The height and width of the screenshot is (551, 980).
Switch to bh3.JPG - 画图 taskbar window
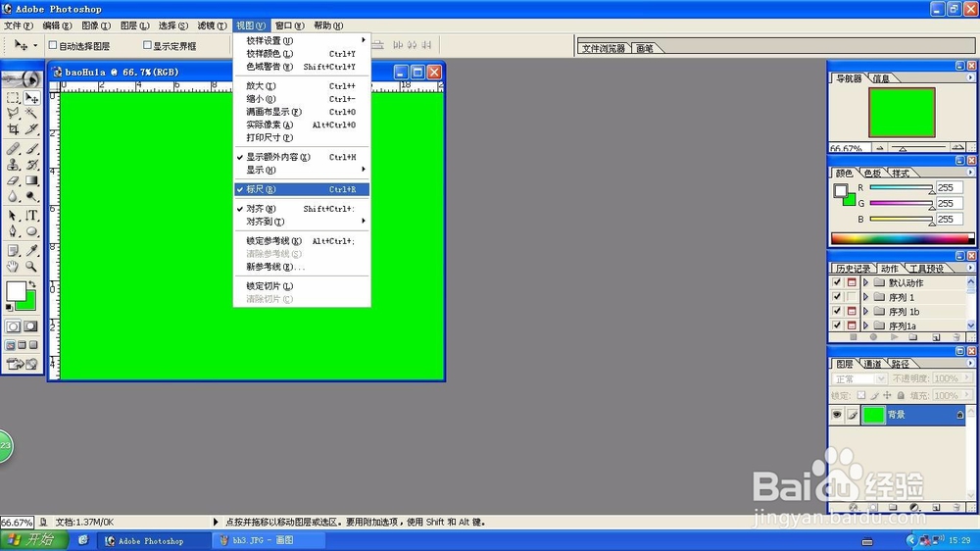pos(269,540)
